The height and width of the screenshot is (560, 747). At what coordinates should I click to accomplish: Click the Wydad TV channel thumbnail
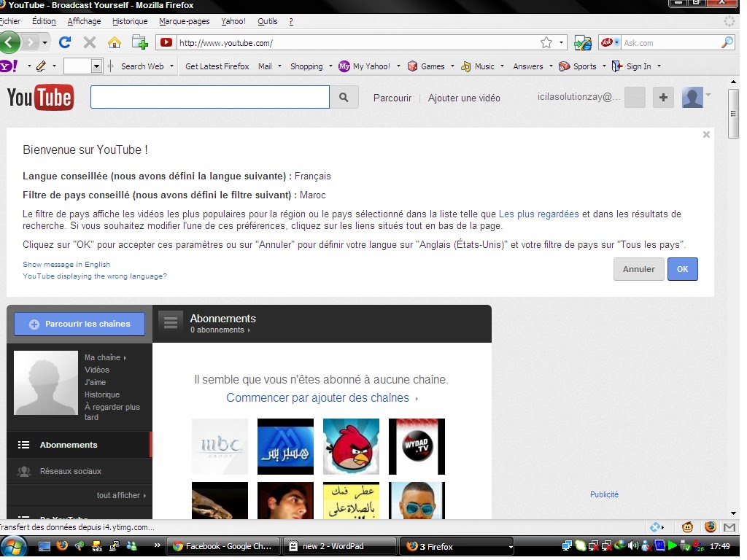[417, 447]
